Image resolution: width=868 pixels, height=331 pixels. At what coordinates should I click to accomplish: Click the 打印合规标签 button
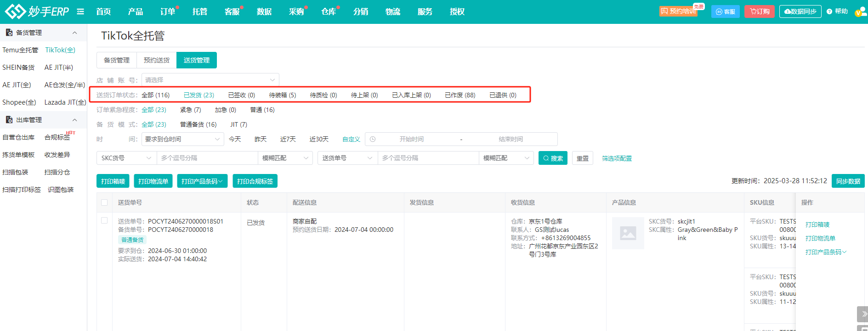255,181
